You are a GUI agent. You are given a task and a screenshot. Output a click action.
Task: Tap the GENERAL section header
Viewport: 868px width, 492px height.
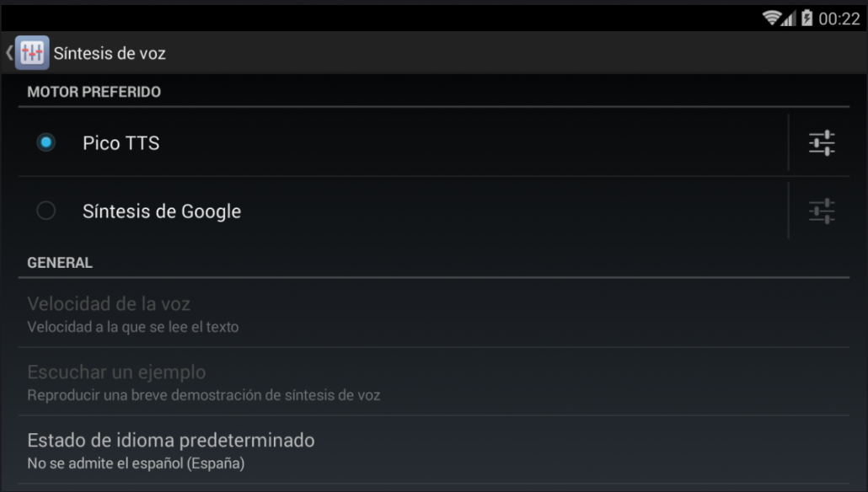click(60, 262)
